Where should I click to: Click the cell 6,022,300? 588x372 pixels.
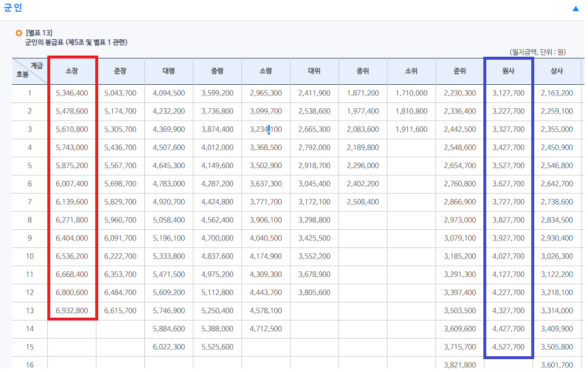[x=169, y=347]
